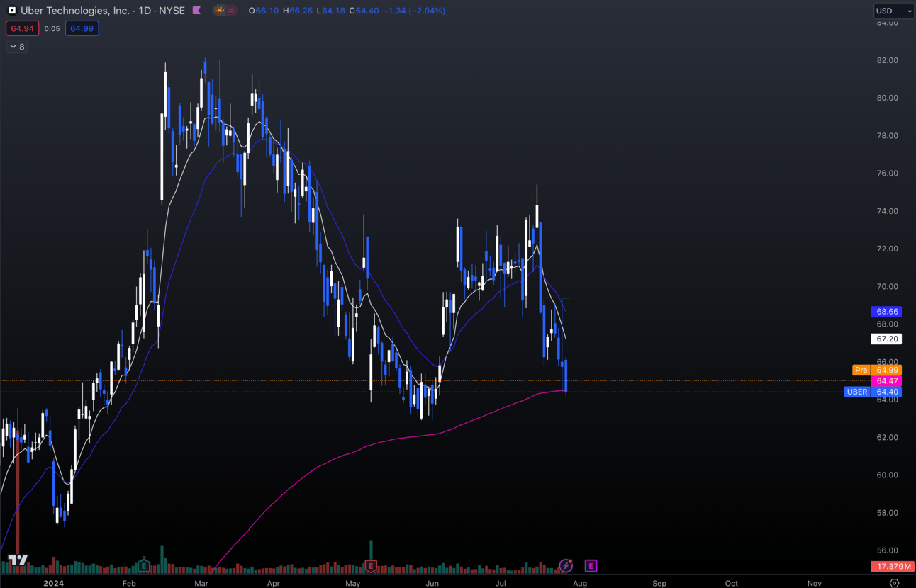The width and height of the screenshot is (916, 588).
Task: Click the Uber symbol logo icon
Action: point(12,11)
